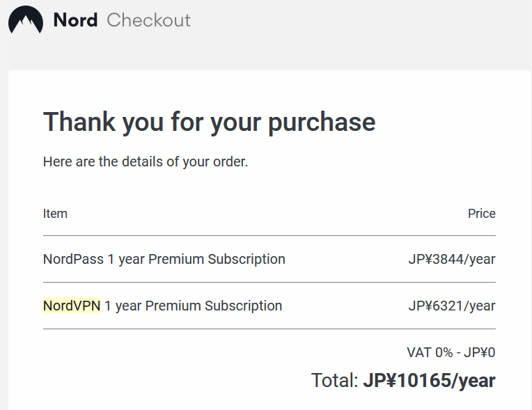
Task: Click the highlighted NordVPN word
Action: point(72,306)
